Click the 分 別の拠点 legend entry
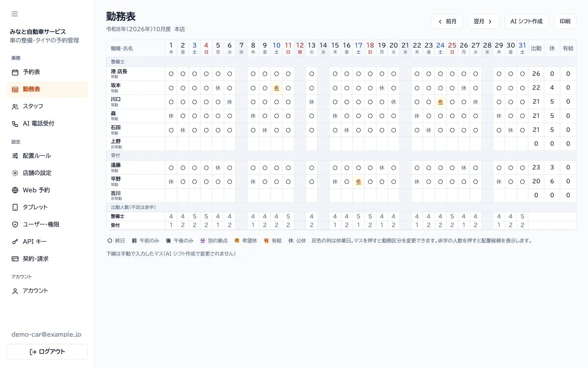588x368 pixels. click(x=214, y=241)
